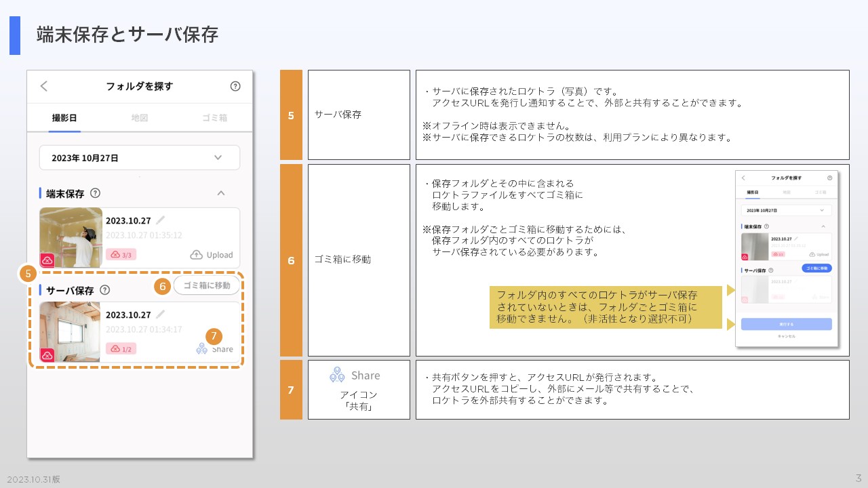The width and height of the screenshot is (868, 488).
Task: Click the 1/2 pink cloud badge
Action: (121, 349)
